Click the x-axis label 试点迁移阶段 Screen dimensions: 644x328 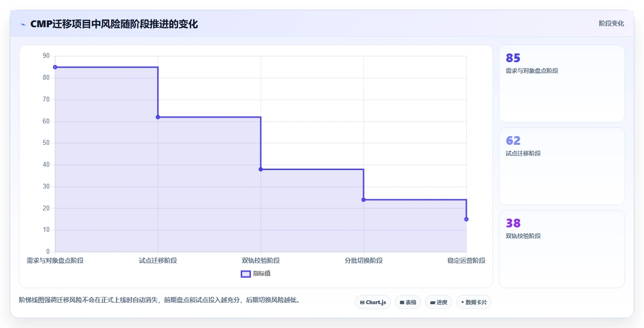point(158,260)
